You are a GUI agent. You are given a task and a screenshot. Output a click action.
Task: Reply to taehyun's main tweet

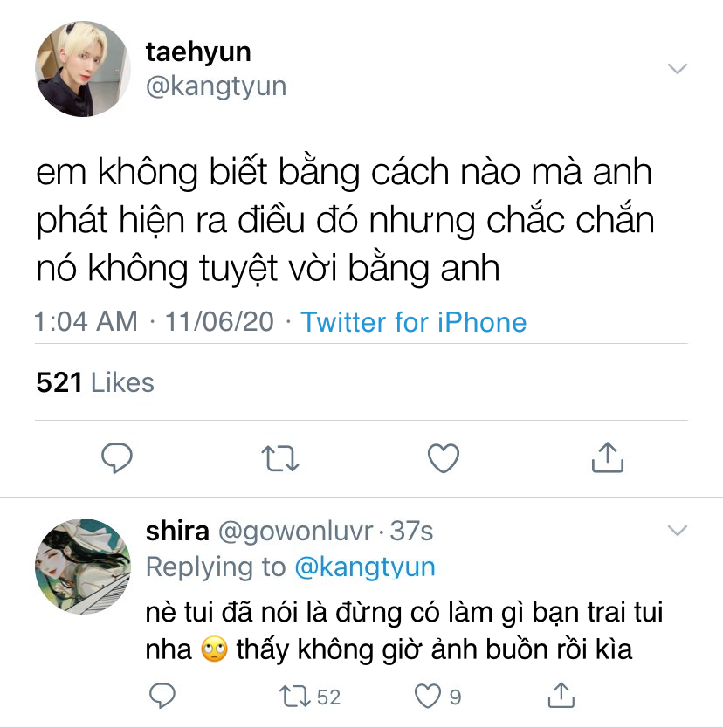point(117,457)
